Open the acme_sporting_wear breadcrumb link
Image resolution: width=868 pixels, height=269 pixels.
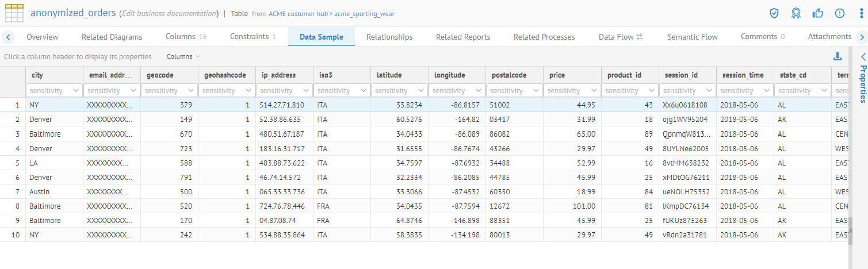click(x=364, y=13)
